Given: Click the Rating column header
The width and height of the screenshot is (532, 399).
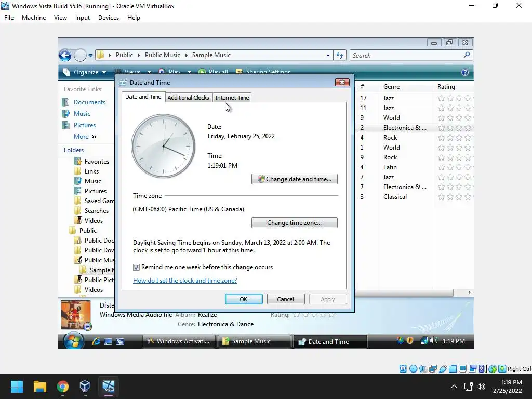Looking at the screenshot, I should click(454, 87).
